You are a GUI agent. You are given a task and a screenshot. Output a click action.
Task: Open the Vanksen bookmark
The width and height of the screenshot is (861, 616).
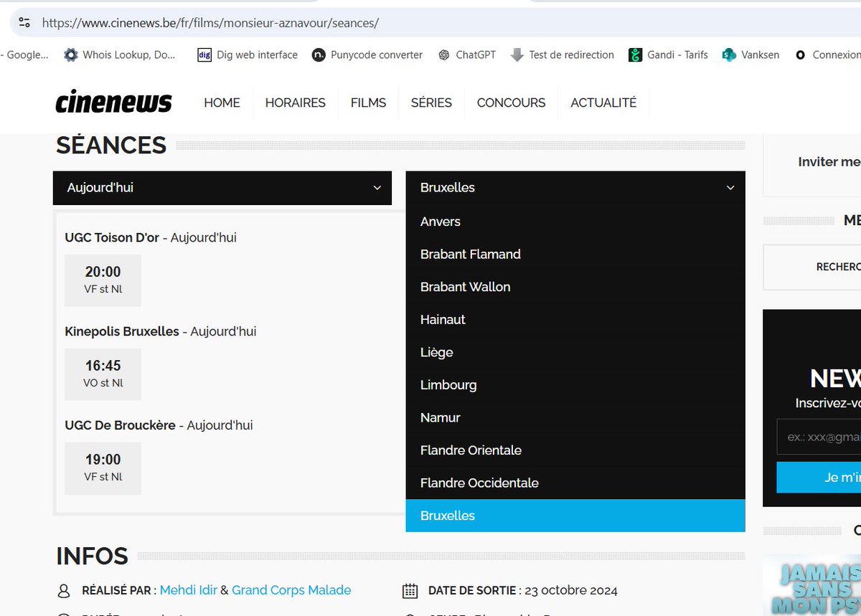[751, 55]
